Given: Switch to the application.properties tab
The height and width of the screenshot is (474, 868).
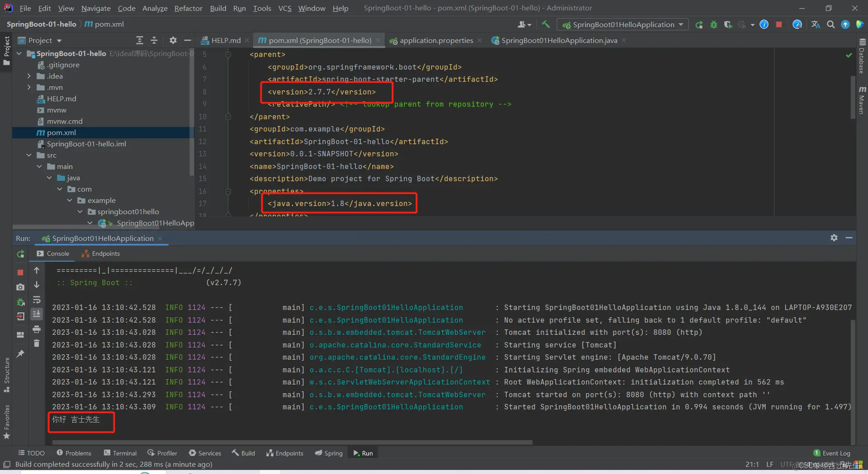Looking at the screenshot, I should (436, 40).
